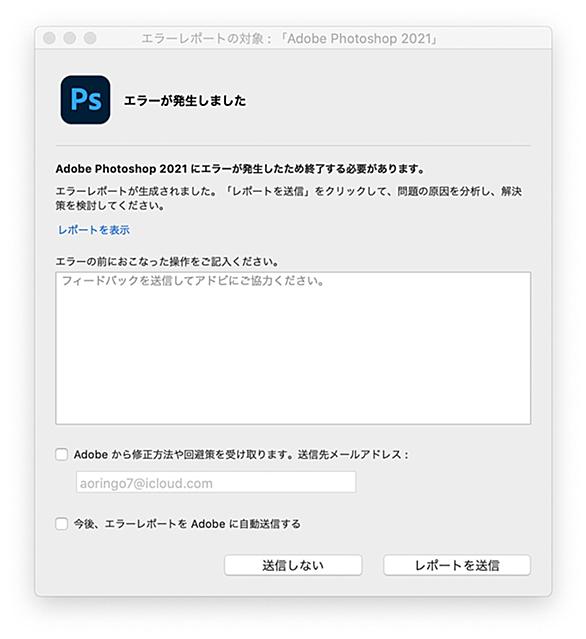The image size is (586, 639).
Task: Click the エラーレポートが生成されました description text
Action: coord(289,198)
